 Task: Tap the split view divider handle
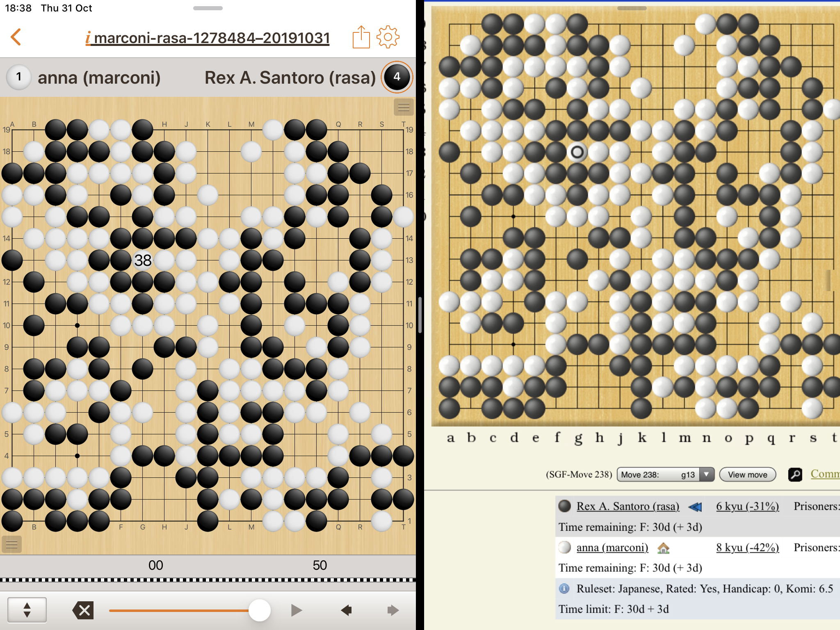point(420,315)
